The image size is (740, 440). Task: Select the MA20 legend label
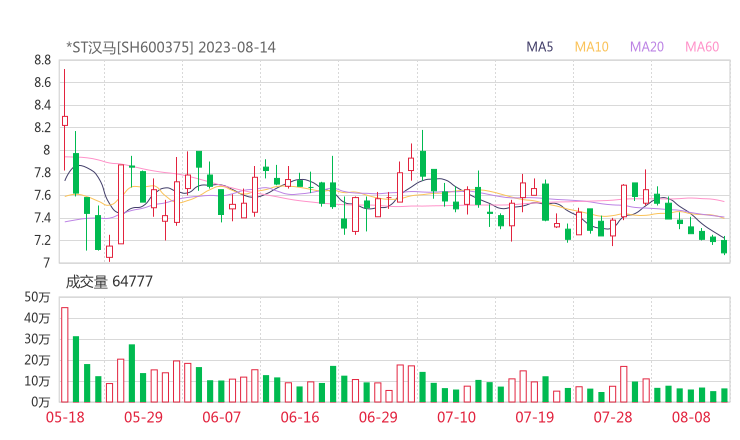[x=647, y=47]
